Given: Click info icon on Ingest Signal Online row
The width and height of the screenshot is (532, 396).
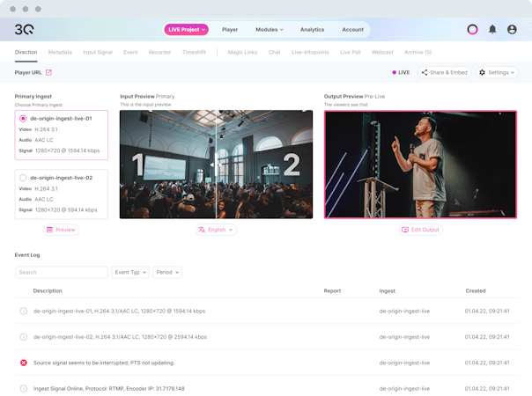Looking at the screenshot, I should pos(24,389).
